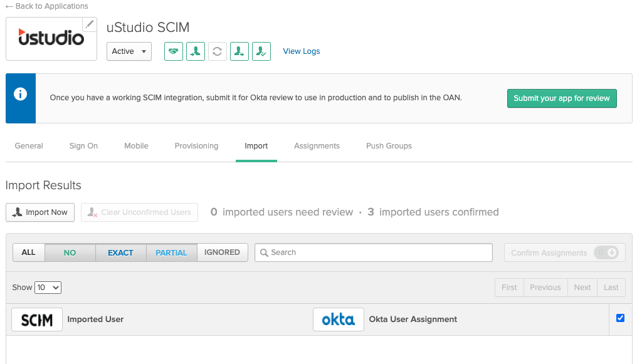Click the user with arrow push icon
The width and height of the screenshot is (642, 364).
(239, 51)
